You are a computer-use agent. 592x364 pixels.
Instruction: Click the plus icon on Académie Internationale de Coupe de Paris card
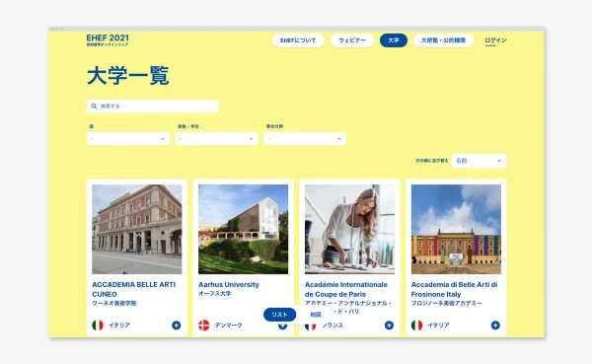(389, 326)
